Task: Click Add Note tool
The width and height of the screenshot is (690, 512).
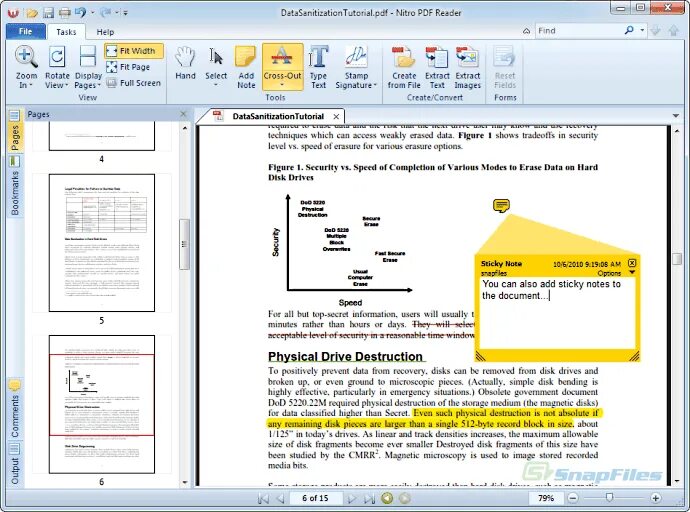Action: 246,67
